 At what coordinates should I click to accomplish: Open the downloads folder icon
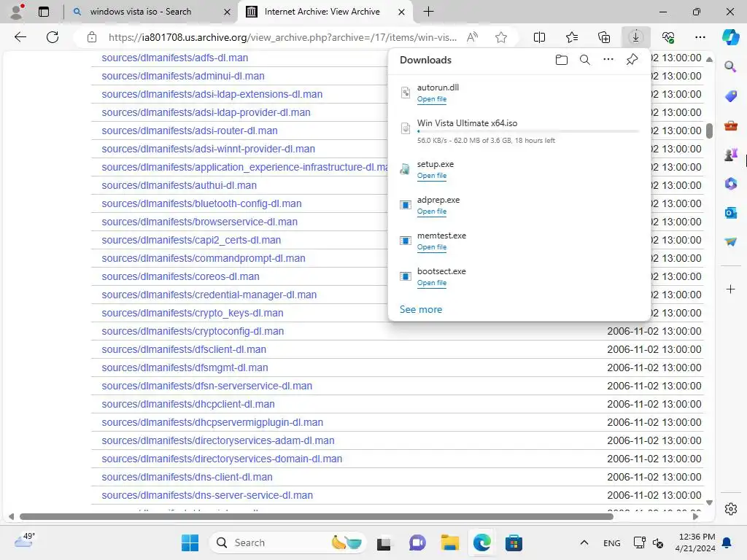(561, 60)
